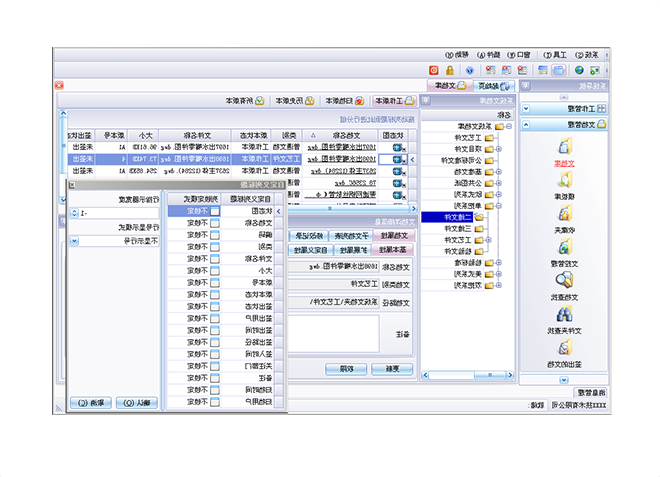Toggle the 文档名称 column lock checkbox
Viewport: 660px width, 477px height.
215,223
